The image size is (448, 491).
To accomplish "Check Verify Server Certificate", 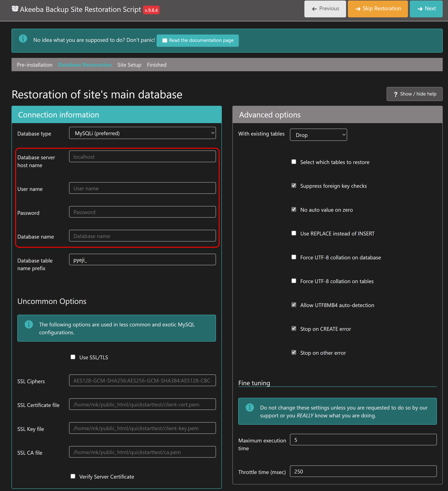I will (x=73, y=476).
